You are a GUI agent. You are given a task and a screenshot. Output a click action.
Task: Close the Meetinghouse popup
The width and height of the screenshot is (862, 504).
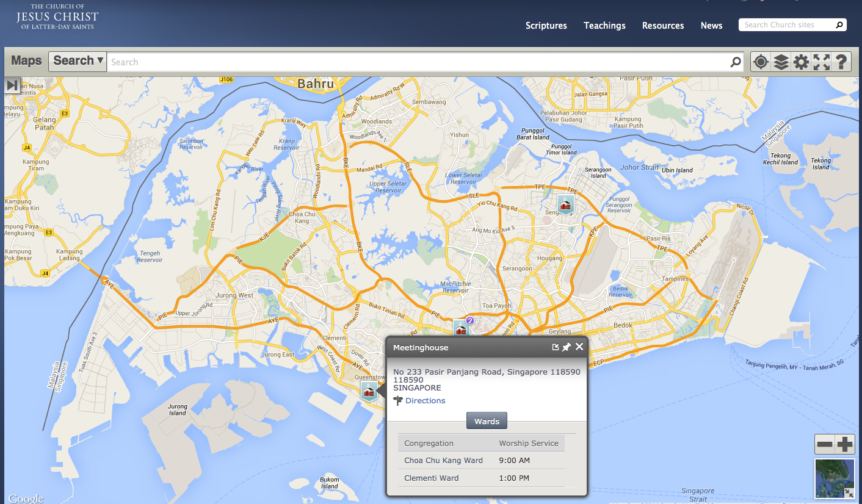point(579,347)
